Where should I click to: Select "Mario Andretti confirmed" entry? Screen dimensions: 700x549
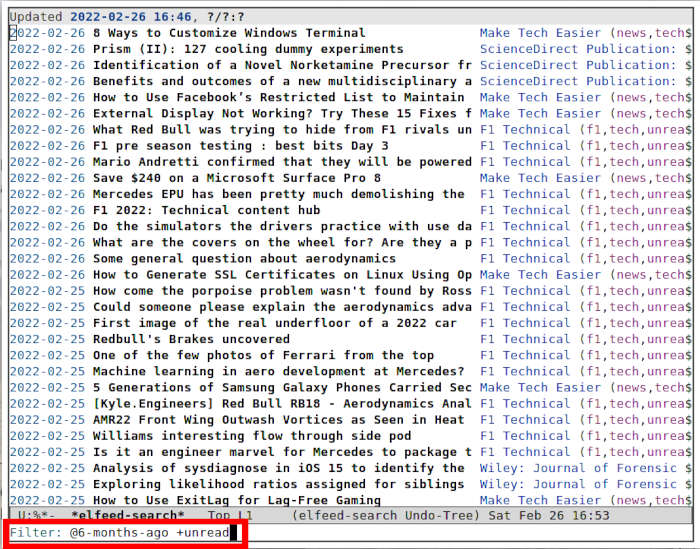tap(282, 162)
